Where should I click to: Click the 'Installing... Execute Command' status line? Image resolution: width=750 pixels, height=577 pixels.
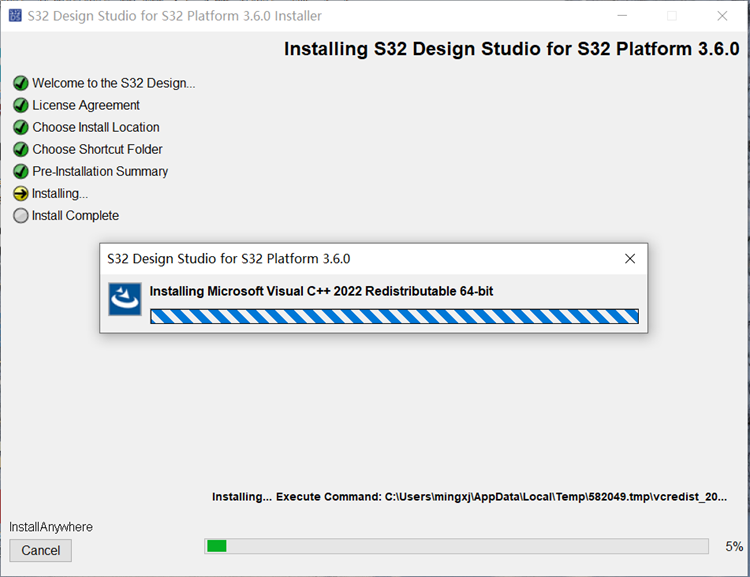coord(469,497)
